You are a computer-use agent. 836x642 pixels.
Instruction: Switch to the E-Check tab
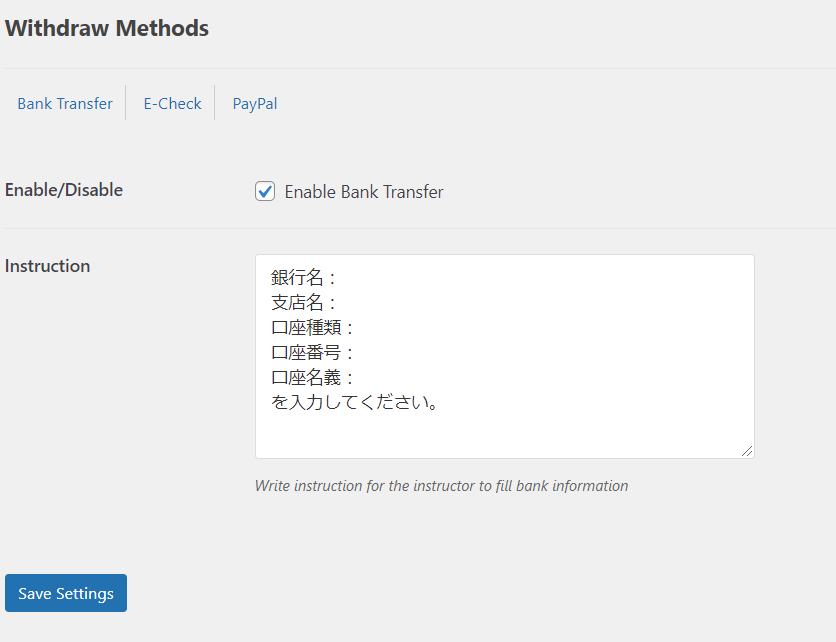click(x=172, y=103)
